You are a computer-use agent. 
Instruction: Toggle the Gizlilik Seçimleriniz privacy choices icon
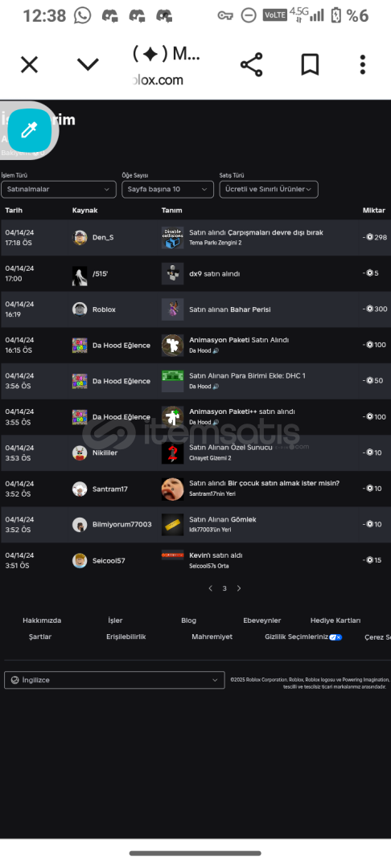[335, 637]
